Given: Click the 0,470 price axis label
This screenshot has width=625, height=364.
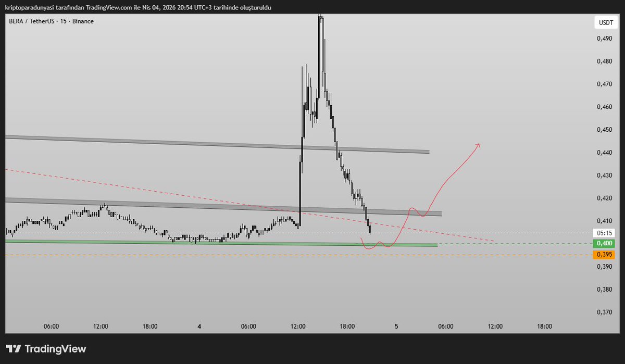Looking at the screenshot, I should pyautogui.click(x=604, y=84).
